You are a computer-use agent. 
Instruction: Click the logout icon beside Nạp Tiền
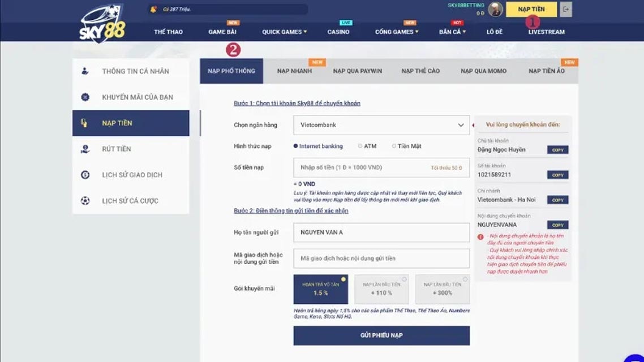[x=566, y=10]
